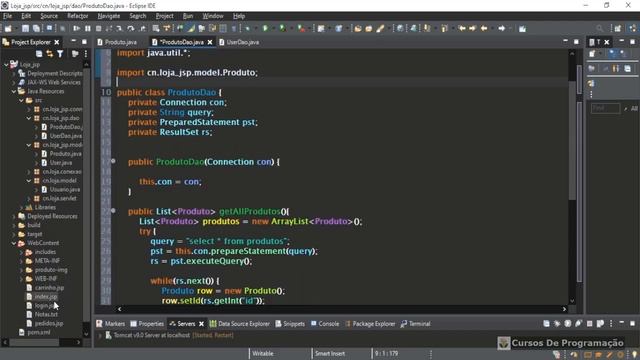Click the pencil icon in the main toolbar
Image resolution: width=640 pixels, height=360 pixels.
click(380, 28)
